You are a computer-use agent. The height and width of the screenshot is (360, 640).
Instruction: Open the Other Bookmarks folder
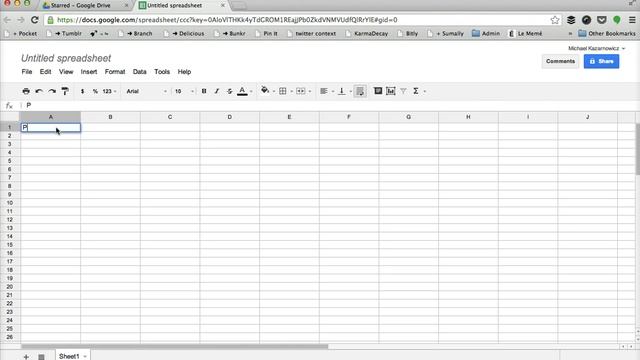(x=607, y=33)
